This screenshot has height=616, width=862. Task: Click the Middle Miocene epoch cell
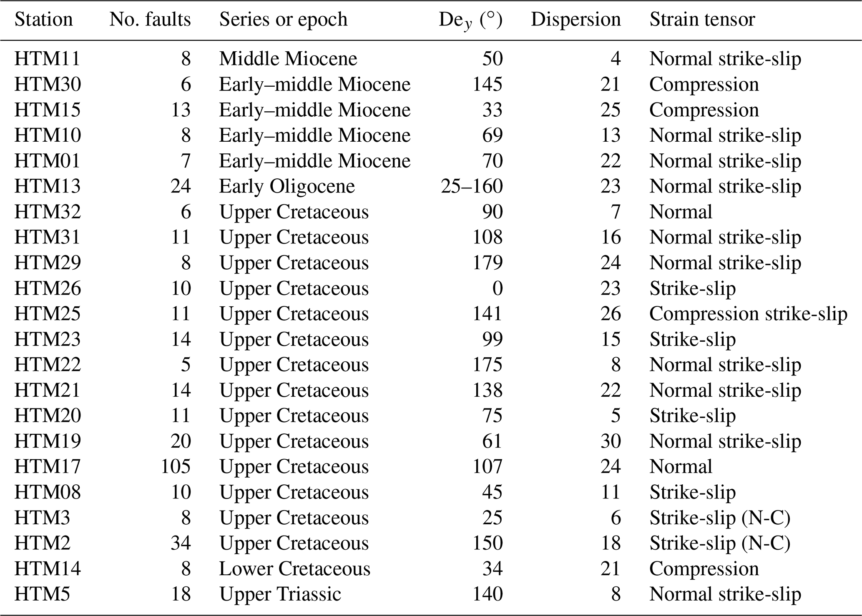(288, 59)
